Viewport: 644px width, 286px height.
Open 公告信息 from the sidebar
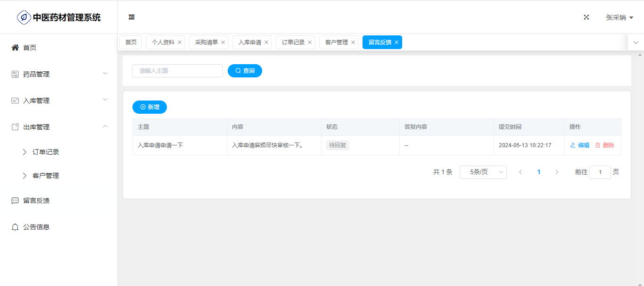(x=36, y=227)
